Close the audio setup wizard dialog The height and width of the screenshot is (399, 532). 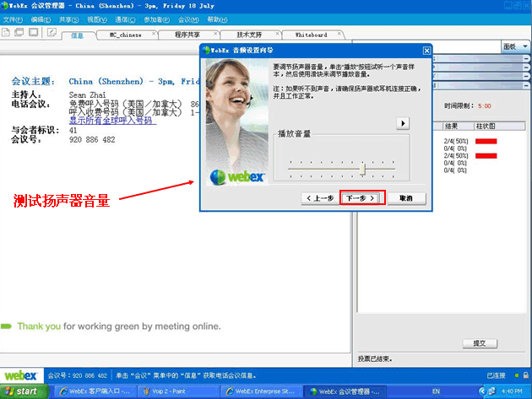point(426,51)
